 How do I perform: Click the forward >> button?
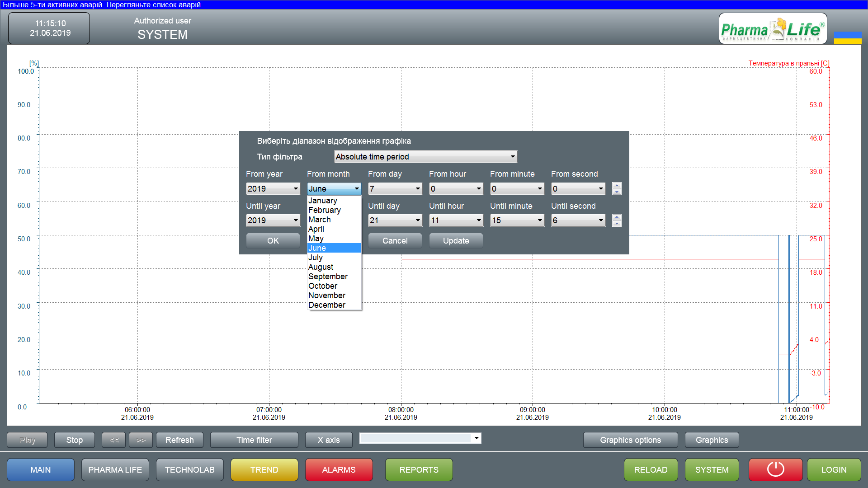(x=141, y=440)
